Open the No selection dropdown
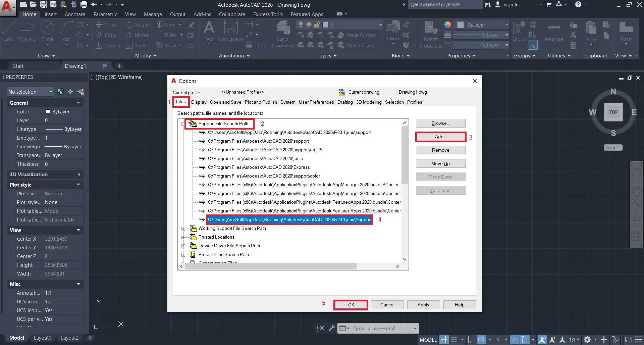644x345 pixels. [30, 92]
